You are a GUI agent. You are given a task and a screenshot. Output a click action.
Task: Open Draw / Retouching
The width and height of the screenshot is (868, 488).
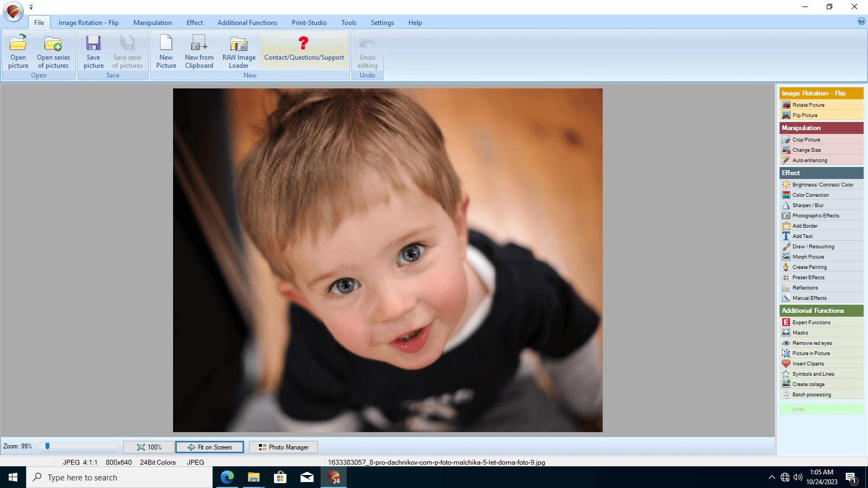click(x=821, y=246)
